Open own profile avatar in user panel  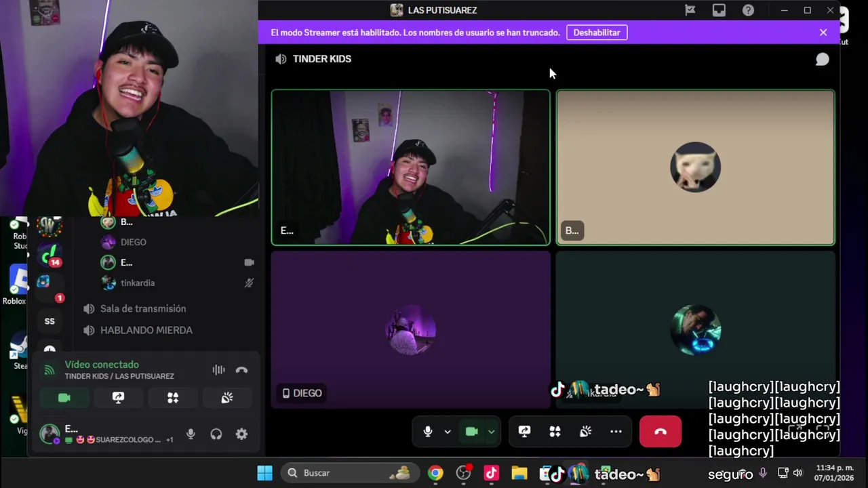pyautogui.click(x=50, y=434)
